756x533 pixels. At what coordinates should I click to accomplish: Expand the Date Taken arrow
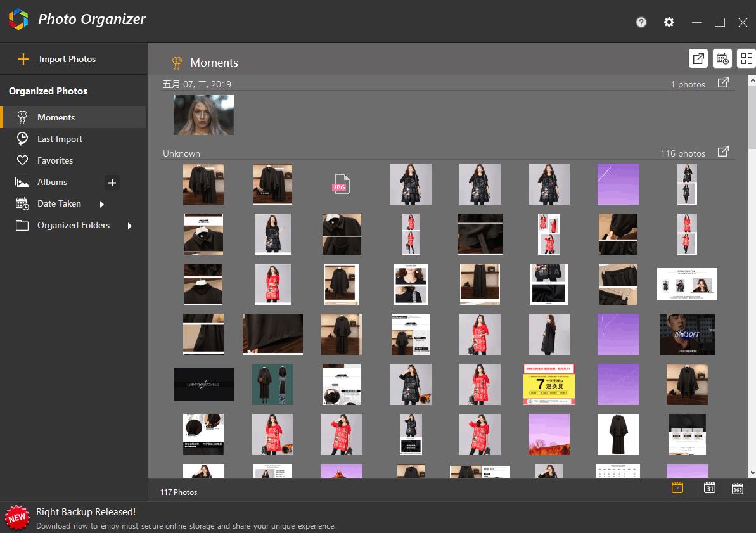[x=102, y=204]
